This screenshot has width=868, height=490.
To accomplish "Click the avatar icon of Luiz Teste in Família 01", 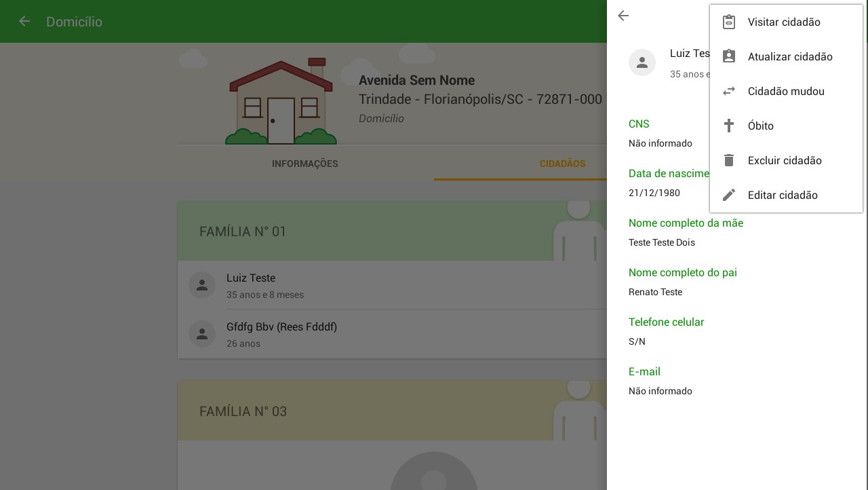I will (x=202, y=285).
